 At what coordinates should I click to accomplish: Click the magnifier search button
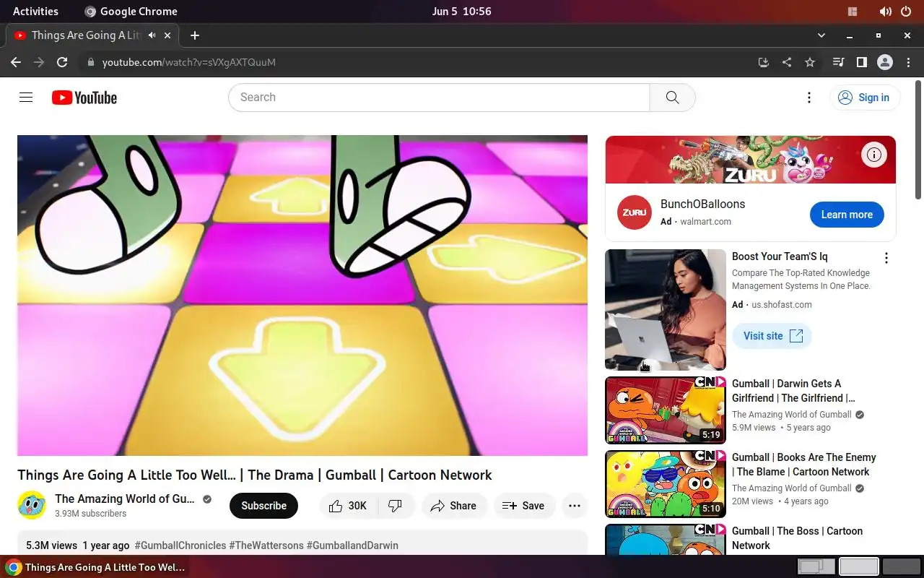pyautogui.click(x=672, y=98)
